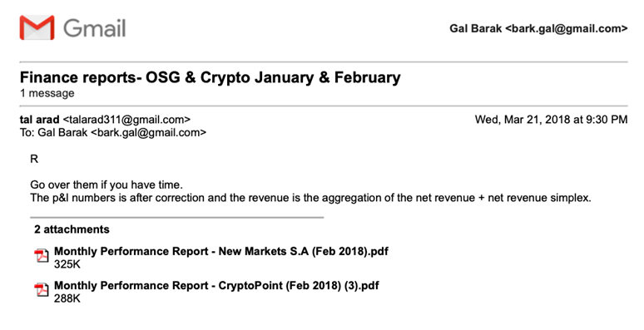Open Monthly Performance Report - CryptoPoint attachment name
This screenshot has width=644, height=330.
click(x=216, y=285)
